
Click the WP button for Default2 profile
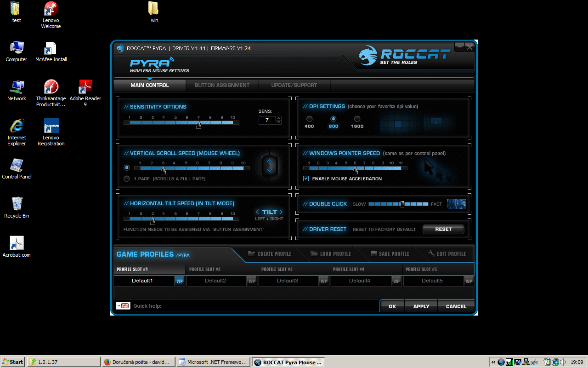(x=252, y=281)
